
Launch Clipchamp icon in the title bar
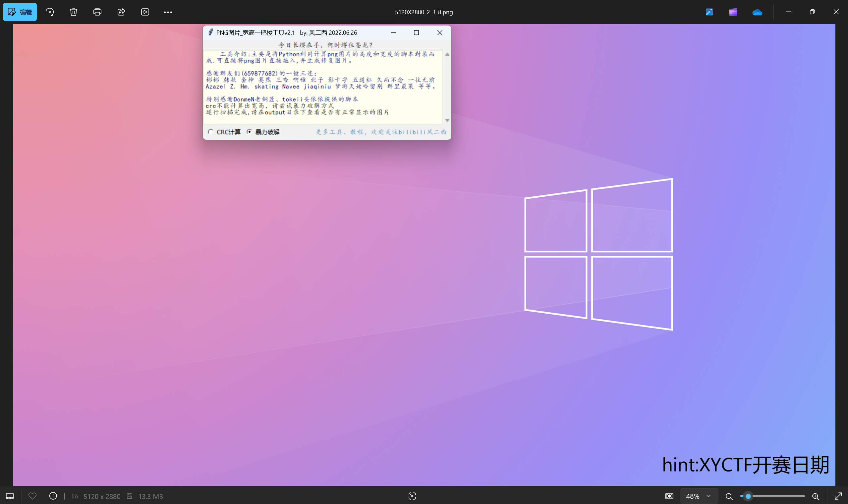[733, 12]
